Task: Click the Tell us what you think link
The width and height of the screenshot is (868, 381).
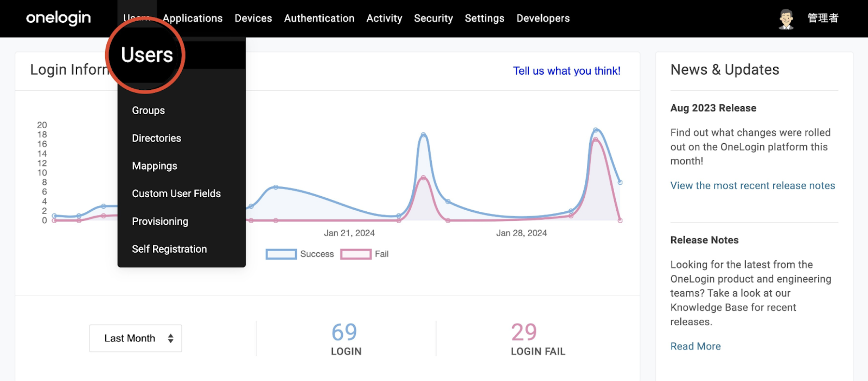Action: [x=567, y=71]
